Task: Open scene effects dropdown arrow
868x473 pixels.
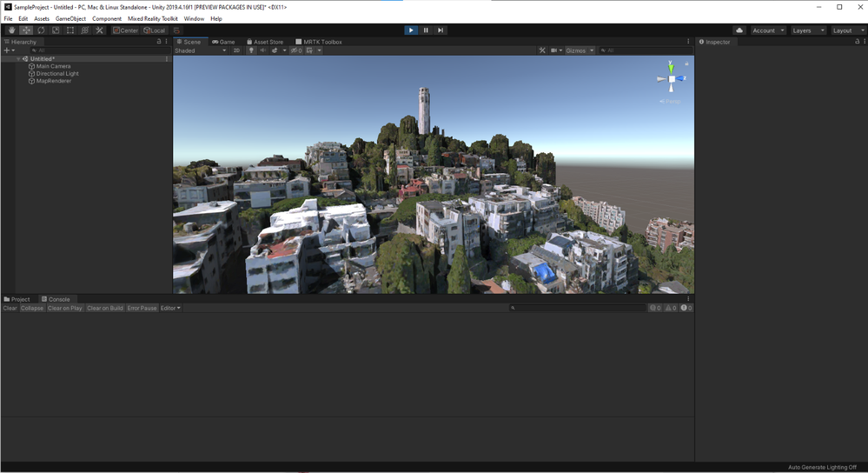Action: (x=284, y=50)
